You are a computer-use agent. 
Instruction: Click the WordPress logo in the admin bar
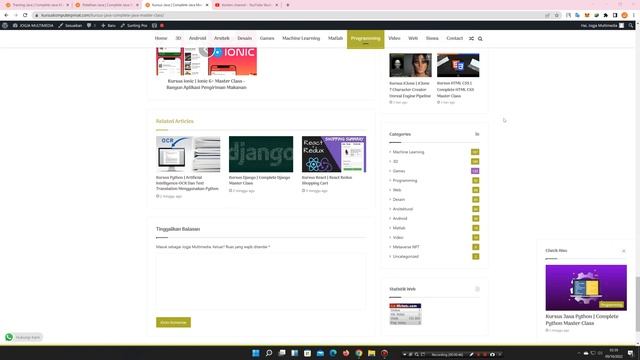5,25
